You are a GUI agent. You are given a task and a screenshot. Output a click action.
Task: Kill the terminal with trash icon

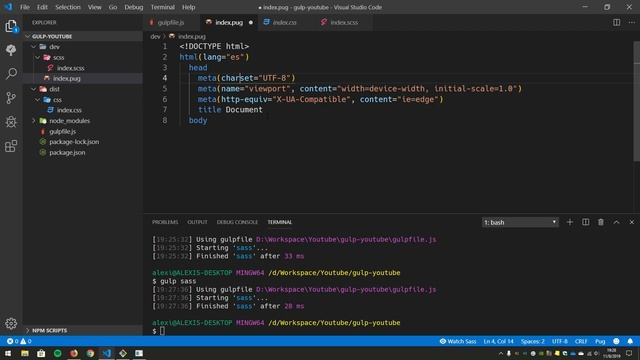[x=601, y=222]
